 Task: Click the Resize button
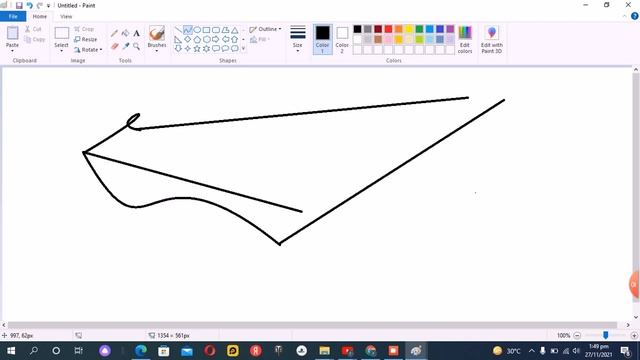click(x=86, y=39)
